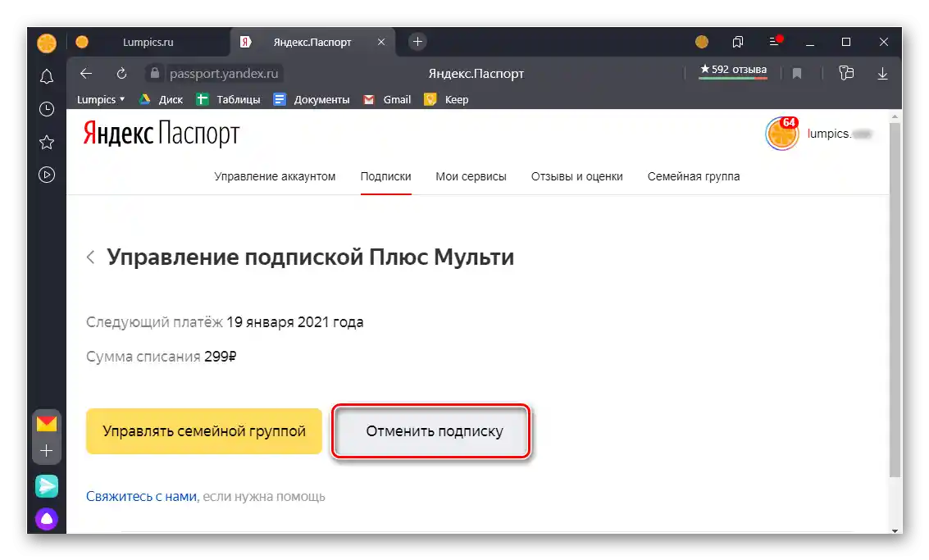Viewport: 929px width, 560px height.
Task: Follow the Свяжитесь с нами link
Action: point(141,497)
